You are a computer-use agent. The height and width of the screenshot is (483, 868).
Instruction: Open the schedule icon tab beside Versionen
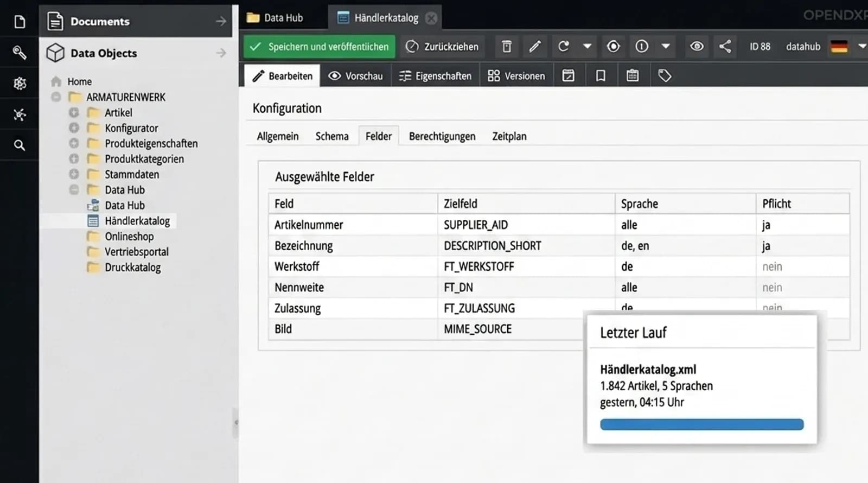point(568,76)
